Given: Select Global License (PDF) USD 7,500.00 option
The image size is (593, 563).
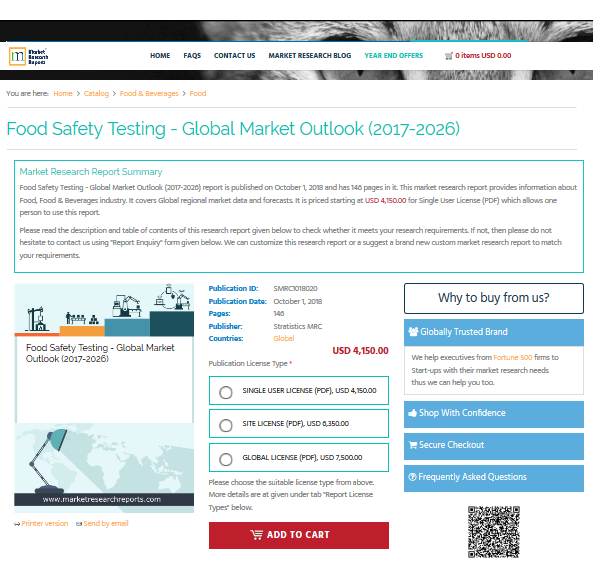Looking at the screenshot, I should coord(299,458).
